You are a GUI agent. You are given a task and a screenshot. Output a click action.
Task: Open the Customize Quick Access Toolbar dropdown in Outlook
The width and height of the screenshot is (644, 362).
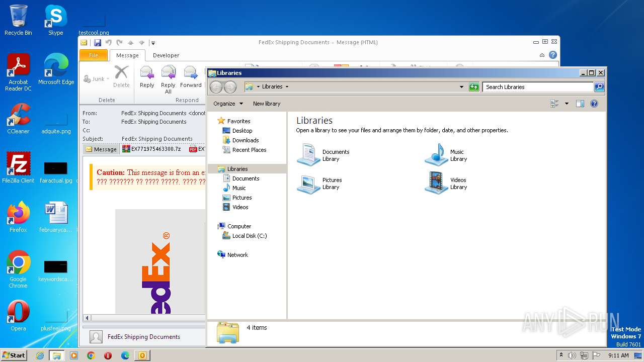153,43
